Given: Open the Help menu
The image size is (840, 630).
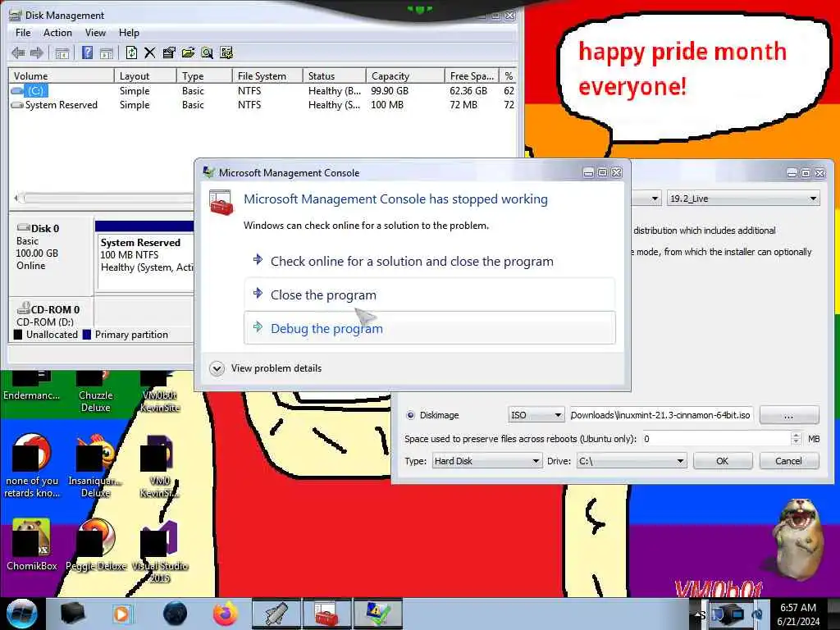Looking at the screenshot, I should click(x=129, y=33).
